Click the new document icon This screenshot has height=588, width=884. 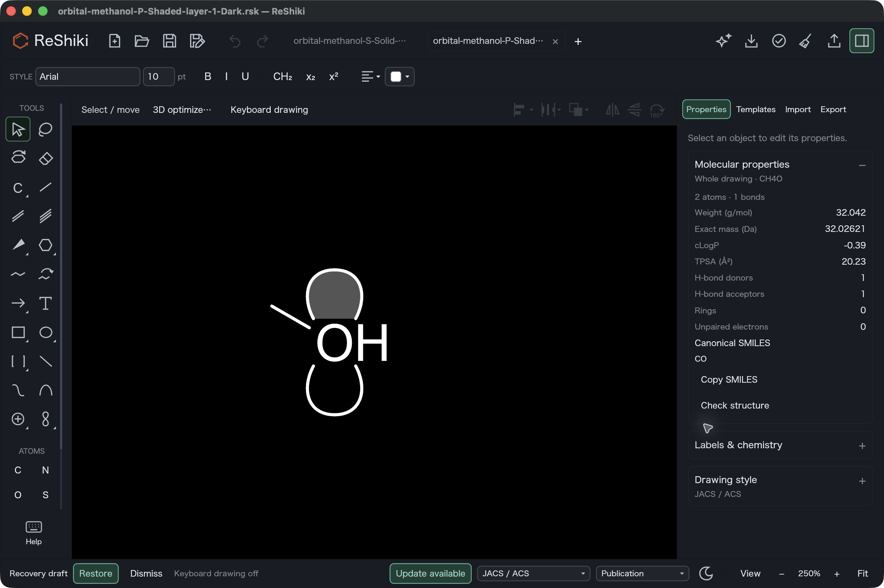[114, 41]
